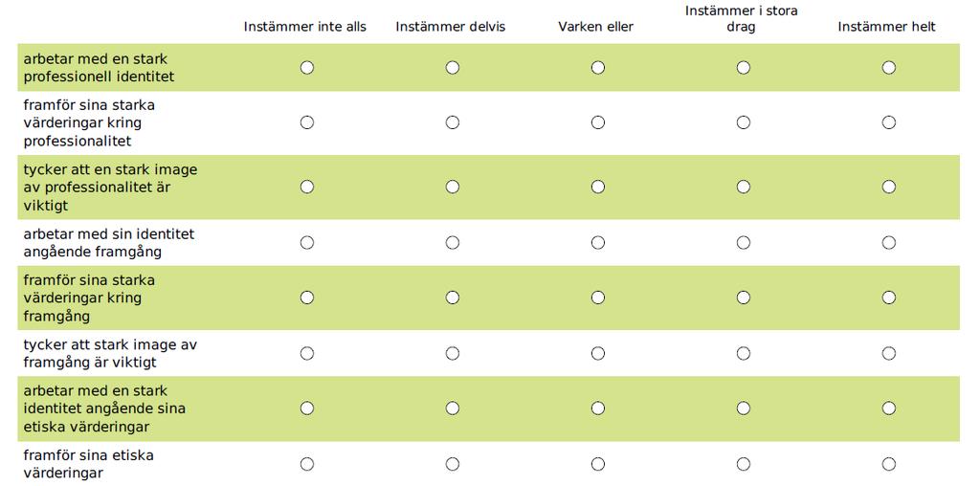Choose 'Instämmer delvis' for 'värderingar kring professionalitet' row
This screenshot has height=486, width=980.
453,122
